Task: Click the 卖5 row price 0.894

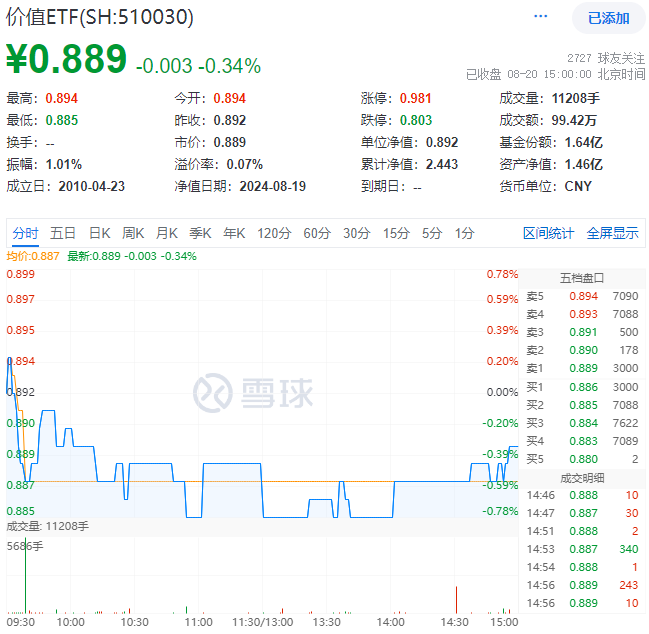Action: (x=583, y=296)
